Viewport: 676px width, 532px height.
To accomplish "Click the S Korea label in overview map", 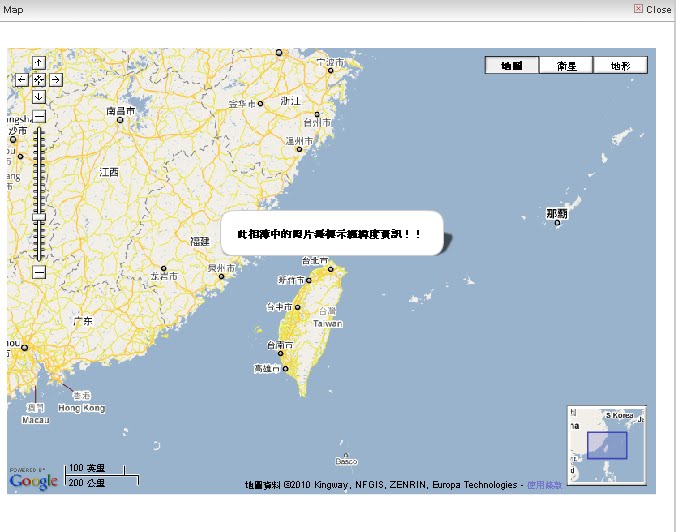I will pyautogui.click(x=619, y=416).
